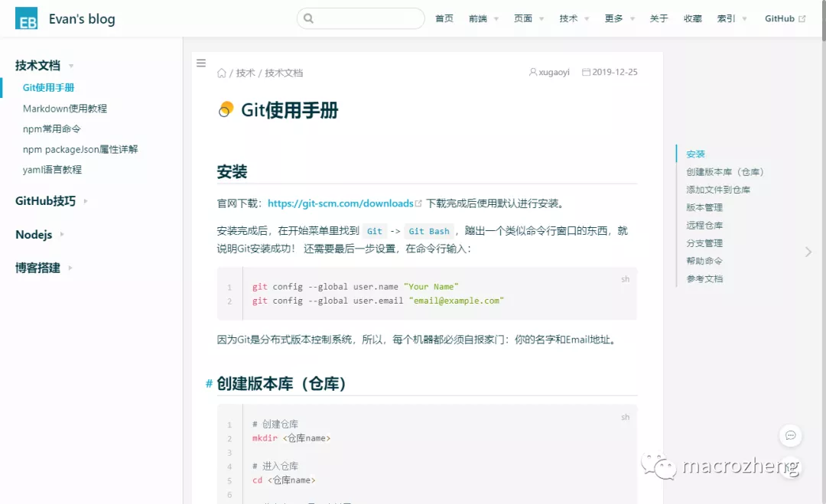Jump to 远程仓库 in the outline
826x504 pixels.
pyautogui.click(x=704, y=226)
